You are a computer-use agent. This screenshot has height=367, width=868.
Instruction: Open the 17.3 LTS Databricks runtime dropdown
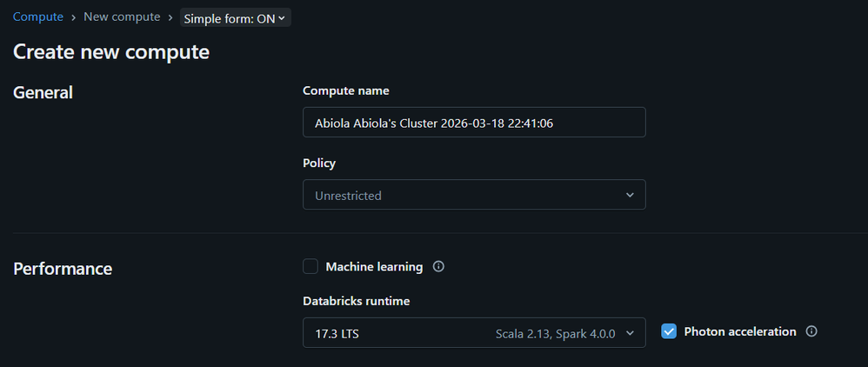(474, 333)
